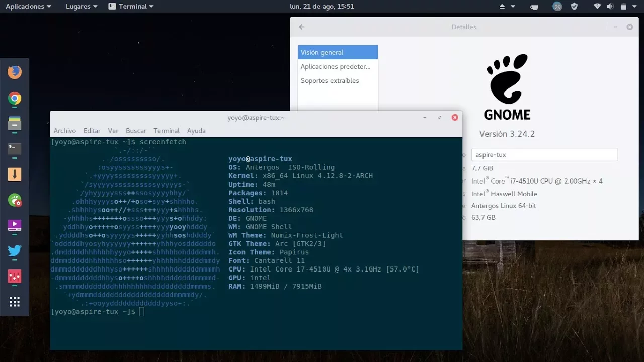Open the Editar menu in the terminal
This screenshot has height=362, width=644.
[92, 131]
